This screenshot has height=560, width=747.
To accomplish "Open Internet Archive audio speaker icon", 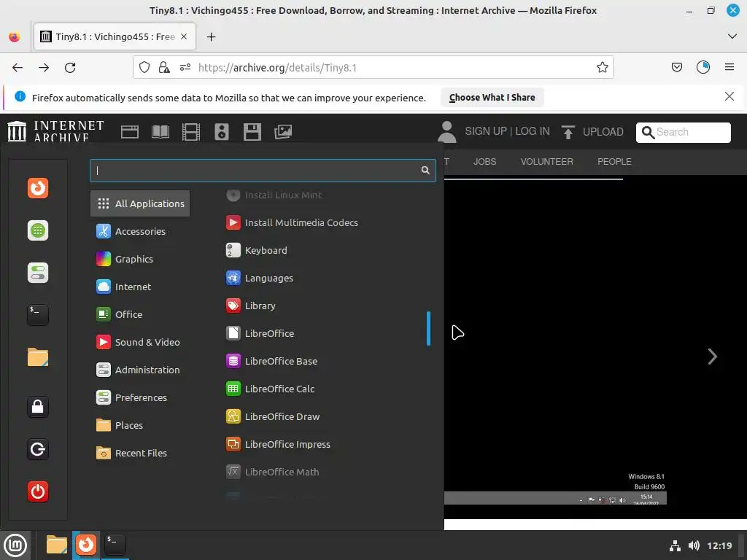I will [x=222, y=132].
